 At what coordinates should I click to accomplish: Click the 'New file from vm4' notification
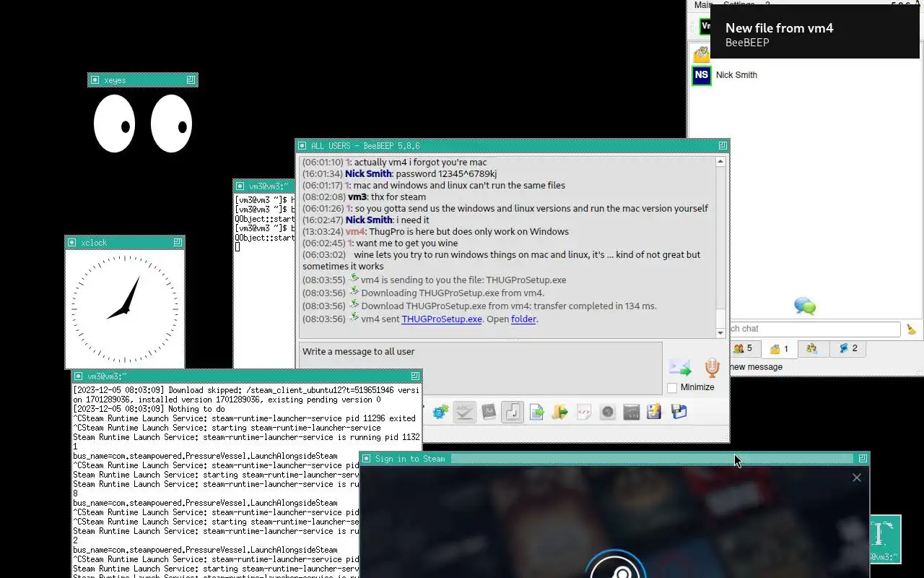[815, 32]
